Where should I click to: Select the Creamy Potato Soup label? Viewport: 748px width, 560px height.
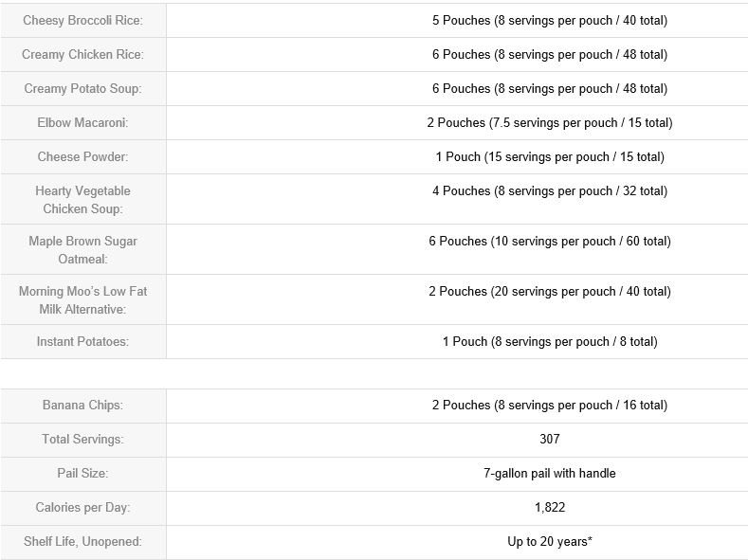coord(83,89)
